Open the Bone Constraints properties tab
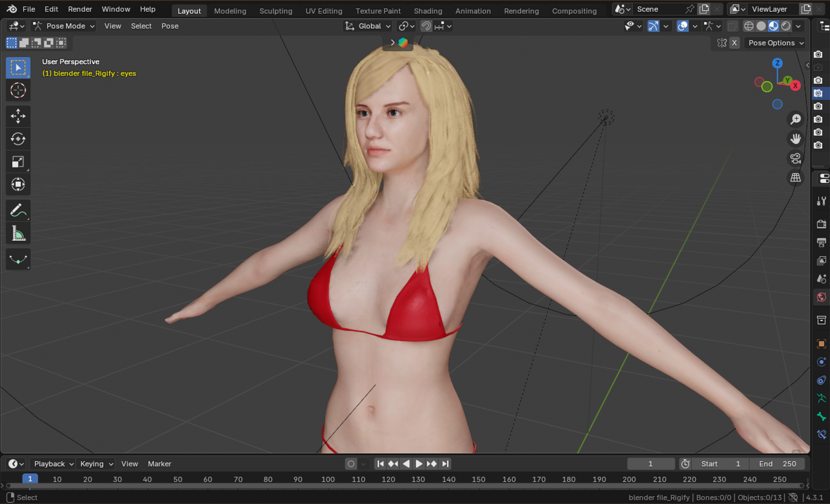830x504 pixels. click(x=822, y=435)
